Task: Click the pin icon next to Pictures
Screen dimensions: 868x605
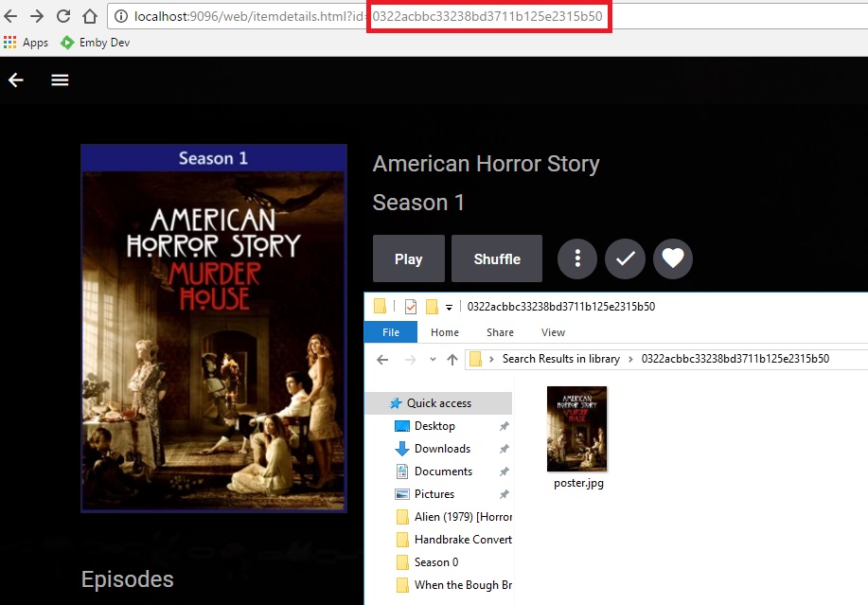Action: (504, 494)
